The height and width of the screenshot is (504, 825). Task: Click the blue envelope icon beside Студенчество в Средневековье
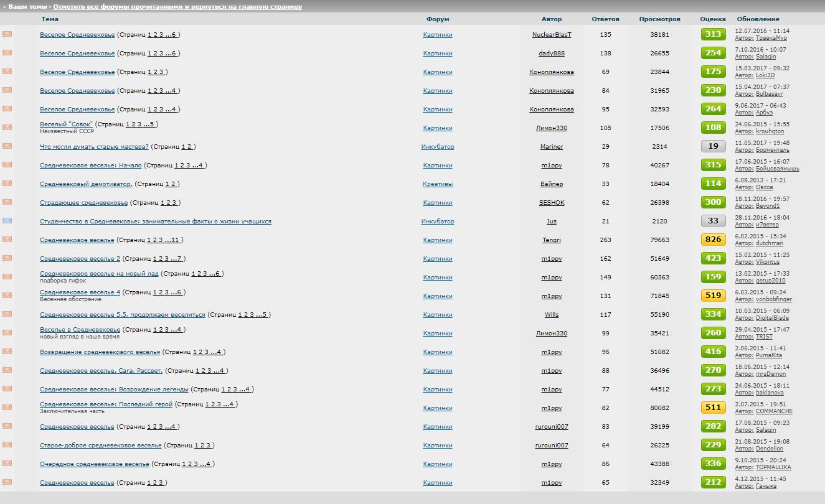[x=7, y=221]
